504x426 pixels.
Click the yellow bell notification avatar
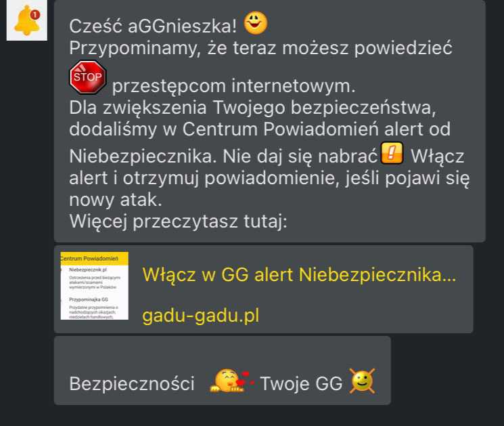coord(26,20)
